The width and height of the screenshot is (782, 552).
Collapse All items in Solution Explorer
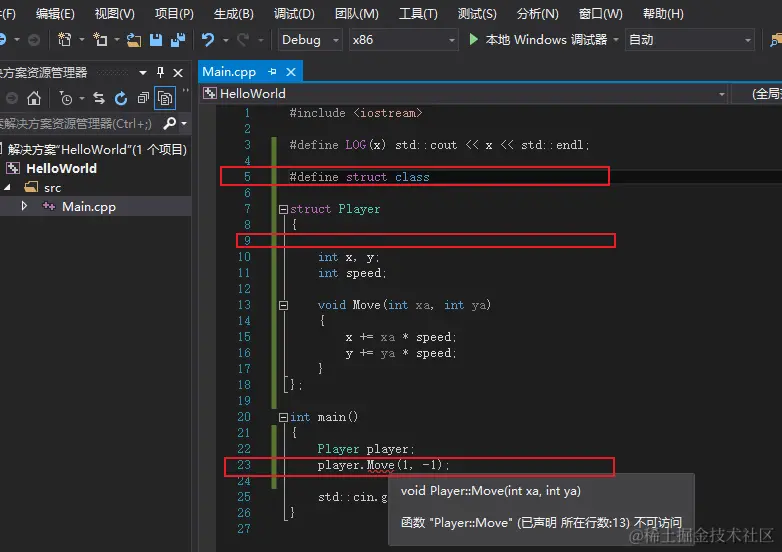pos(143,98)
